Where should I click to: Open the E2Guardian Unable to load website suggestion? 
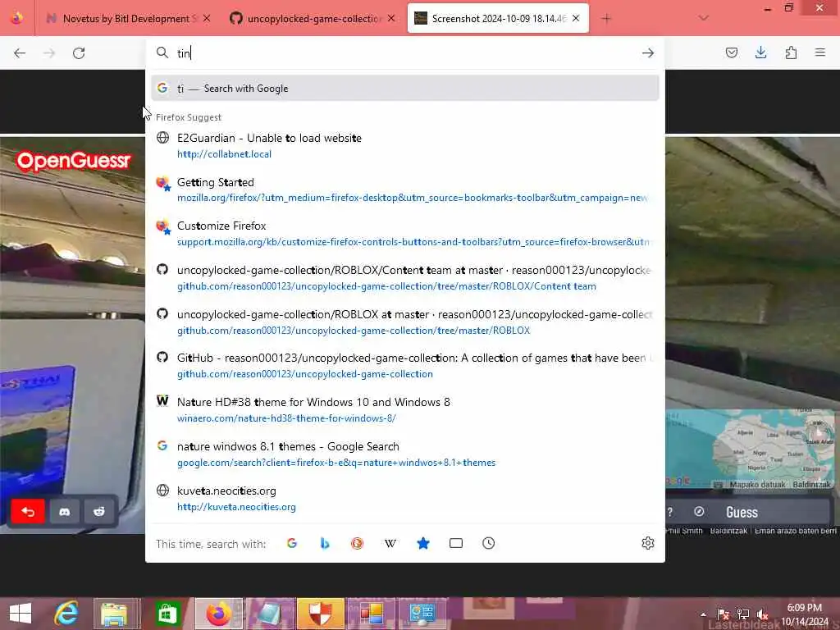point(405,146)
